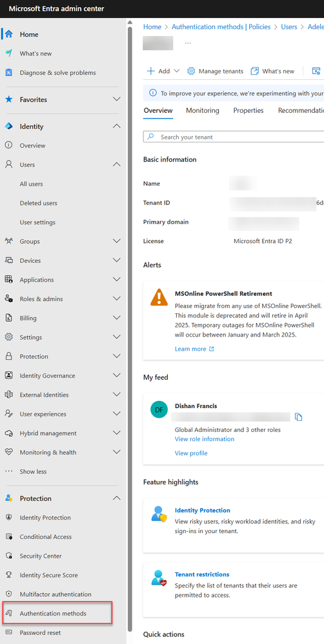This screenshot has height=644, width=324.
Task: Expand the Roles & admins chevron
Action: coord(117,298)
